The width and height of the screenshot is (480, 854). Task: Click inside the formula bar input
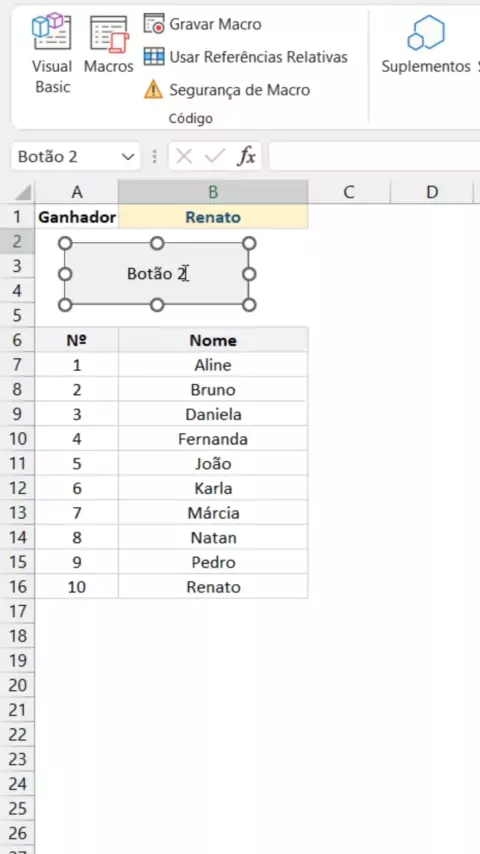click(x=374, y=157)
